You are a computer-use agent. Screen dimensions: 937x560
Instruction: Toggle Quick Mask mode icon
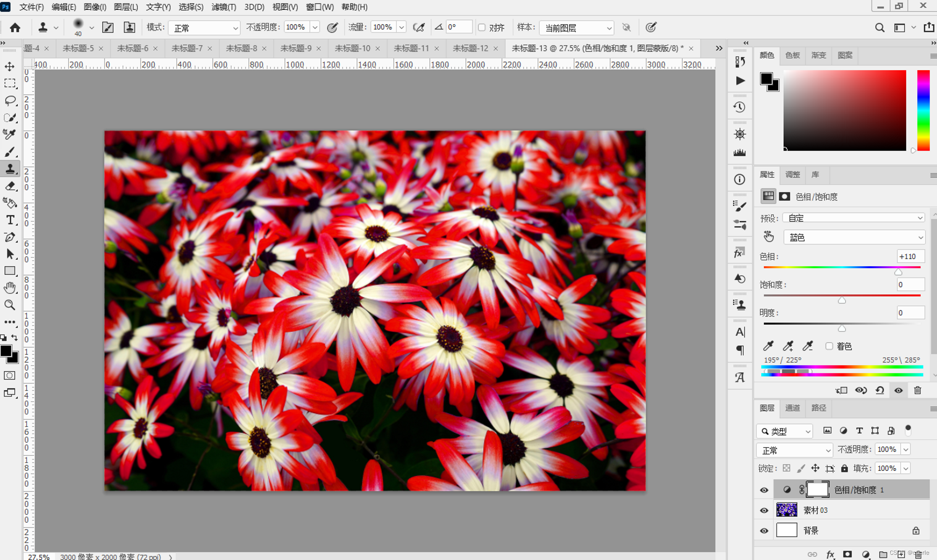tap(10, 375)
